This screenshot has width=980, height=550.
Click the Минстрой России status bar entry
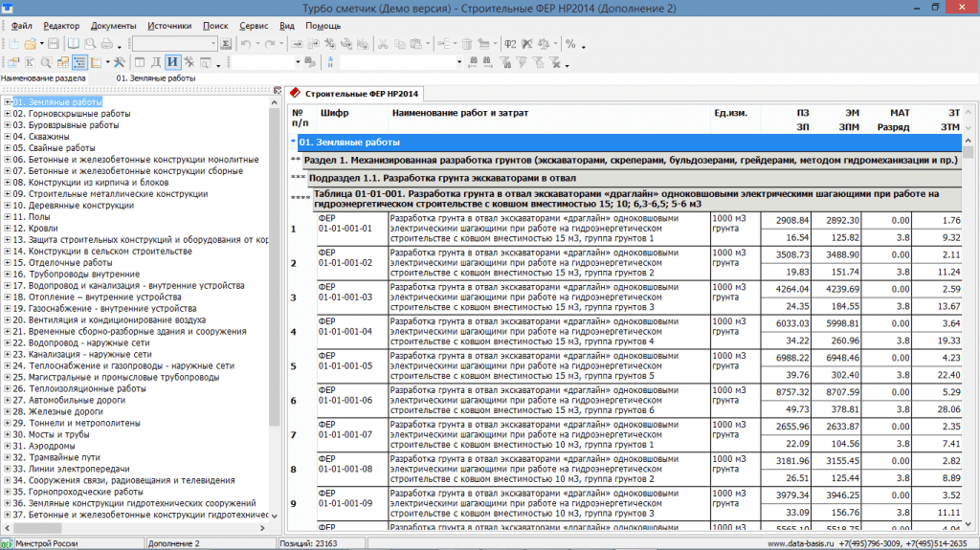(x=46, y=543)
